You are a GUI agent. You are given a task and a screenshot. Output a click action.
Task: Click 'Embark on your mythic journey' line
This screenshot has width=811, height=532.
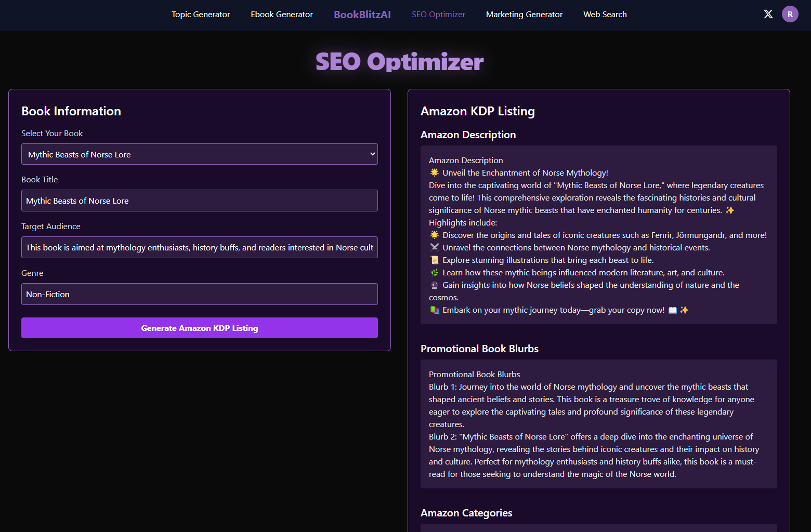pyautogui.click(x=559, y=310)
